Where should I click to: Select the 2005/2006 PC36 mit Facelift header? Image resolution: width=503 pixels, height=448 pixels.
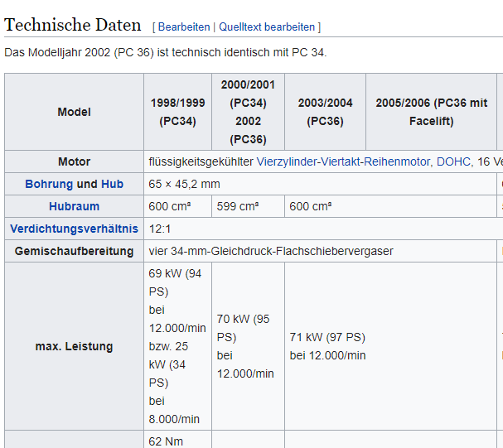(431, 112)
